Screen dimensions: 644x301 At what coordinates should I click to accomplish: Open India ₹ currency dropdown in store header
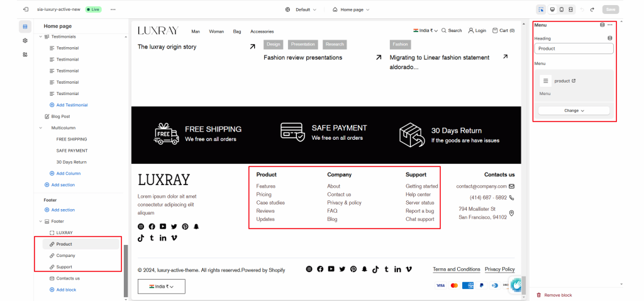click(425, 30)
